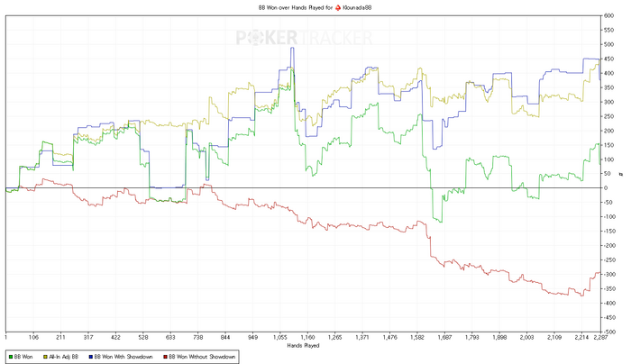Click the y-axis label 400

point(608,73)
